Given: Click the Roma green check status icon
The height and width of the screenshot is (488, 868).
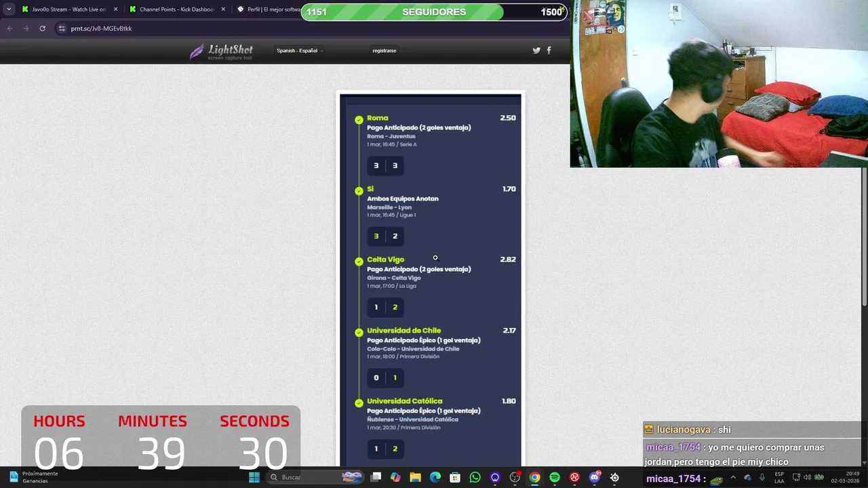Looking at the screenshot, I should coord(359,120).
